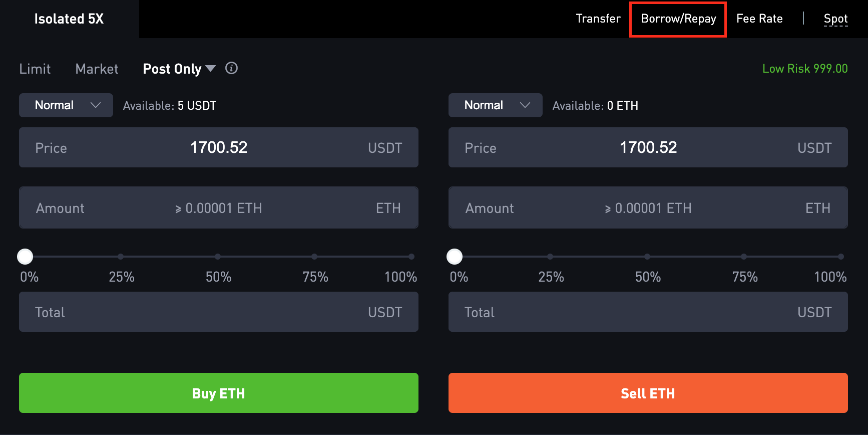Go to Spot trading
This screenshot has height=435, width=868.
pos(835,19)
